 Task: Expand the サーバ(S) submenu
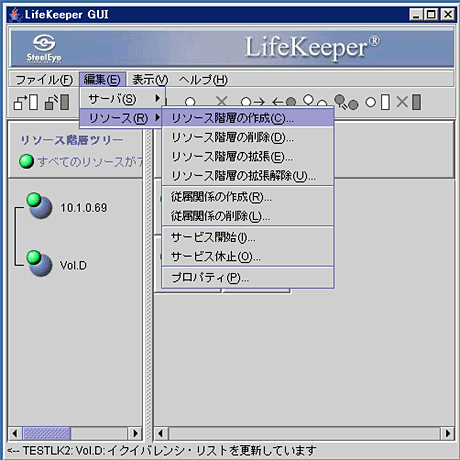[x=122, y=99]
